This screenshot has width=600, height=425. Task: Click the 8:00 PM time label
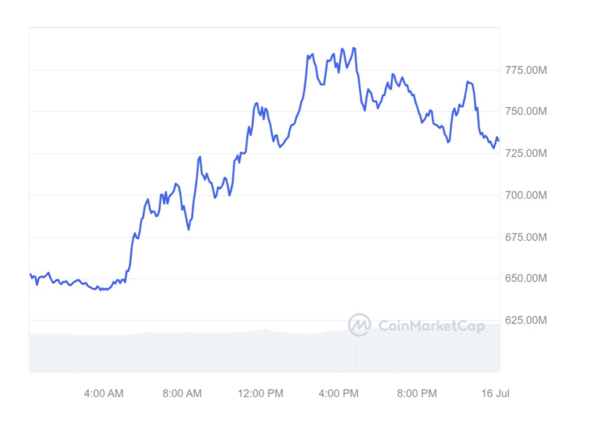[416, 393]
